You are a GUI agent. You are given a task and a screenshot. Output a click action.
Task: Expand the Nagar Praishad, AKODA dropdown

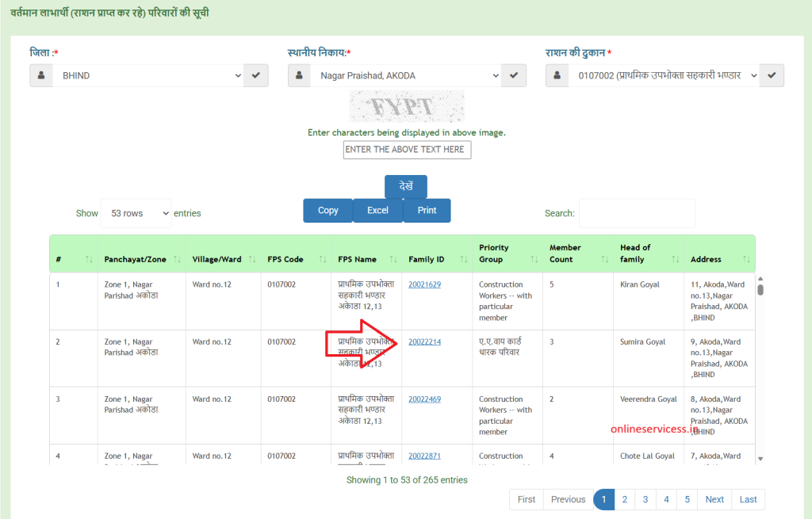coord(406,76)
